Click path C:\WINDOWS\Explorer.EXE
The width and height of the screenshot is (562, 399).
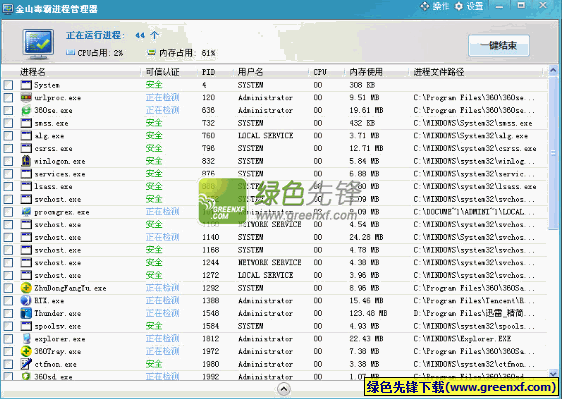coord(462,339)
